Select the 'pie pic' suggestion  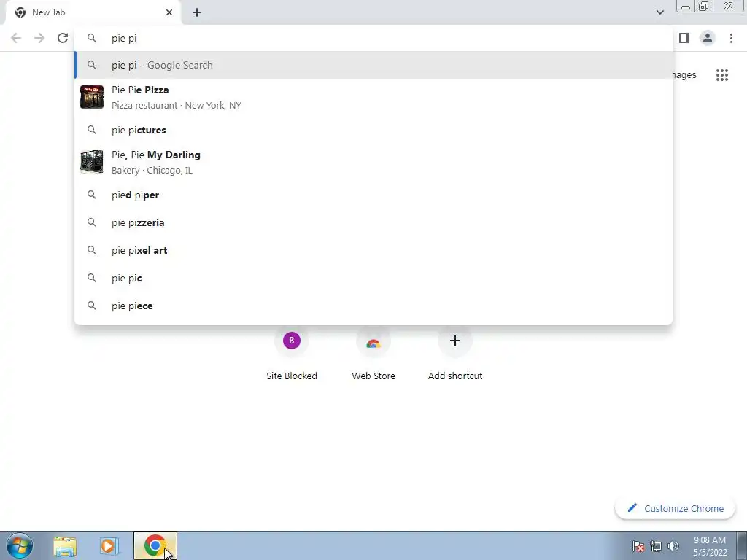pyautogui.click(x=374, y=278)
